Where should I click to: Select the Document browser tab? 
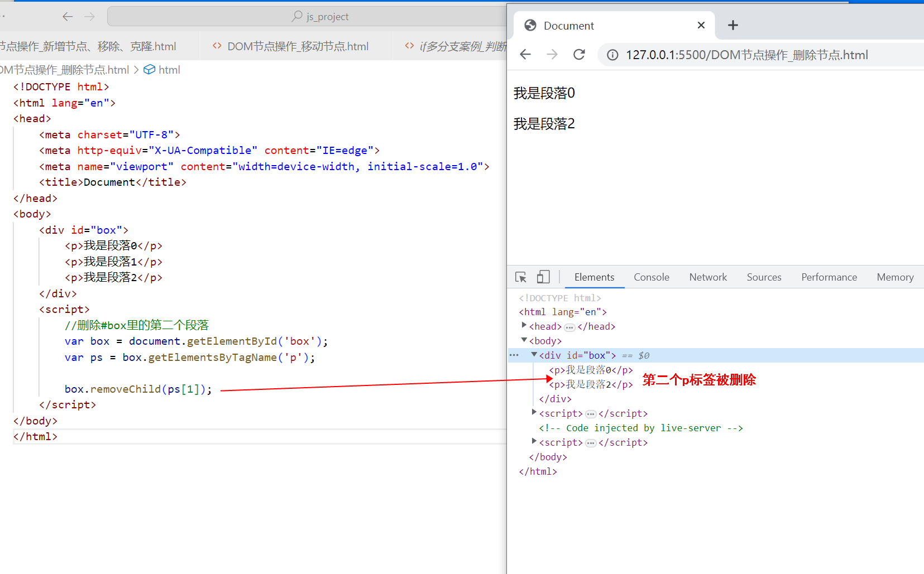[x=614, y=25]
